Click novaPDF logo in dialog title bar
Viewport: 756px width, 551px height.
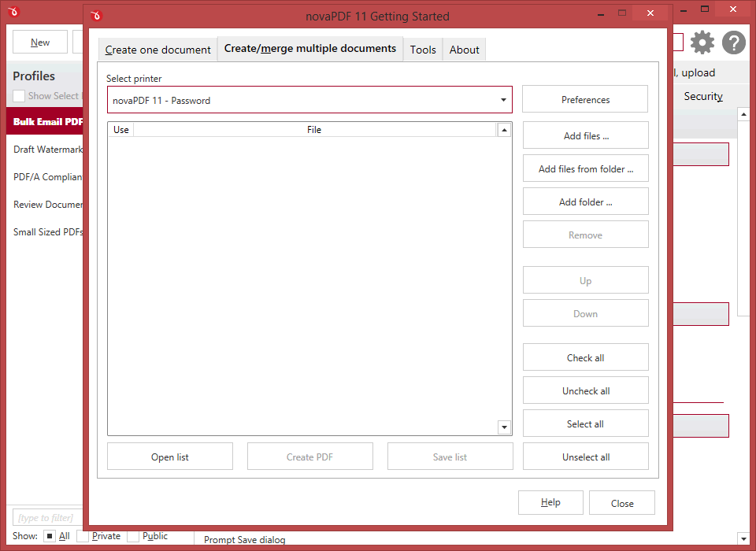click(96, 16)
